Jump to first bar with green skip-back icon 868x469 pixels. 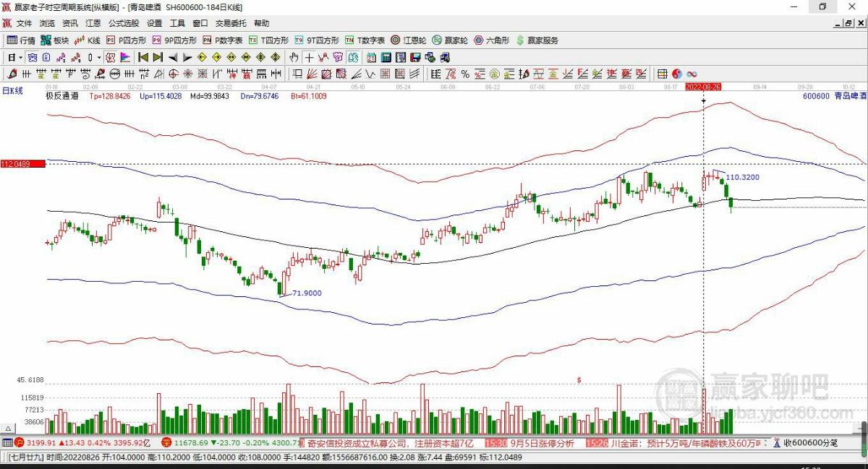click(143, 57)
